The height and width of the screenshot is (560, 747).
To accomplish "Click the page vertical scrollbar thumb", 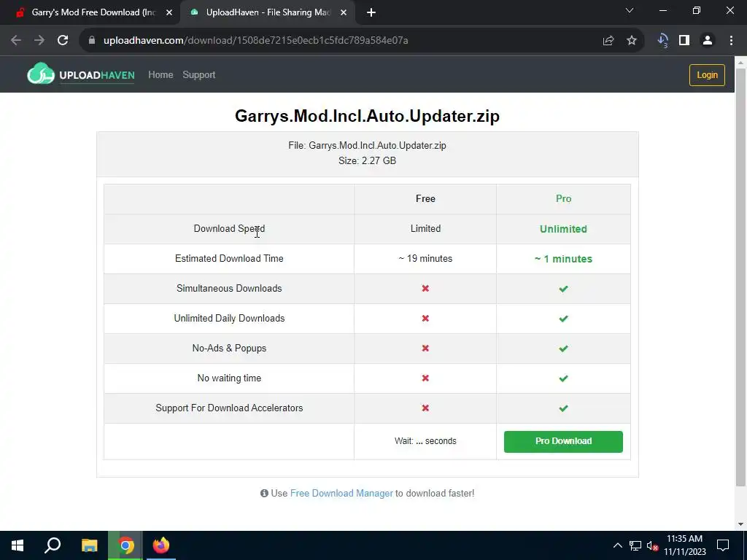I will coord(740,277).
